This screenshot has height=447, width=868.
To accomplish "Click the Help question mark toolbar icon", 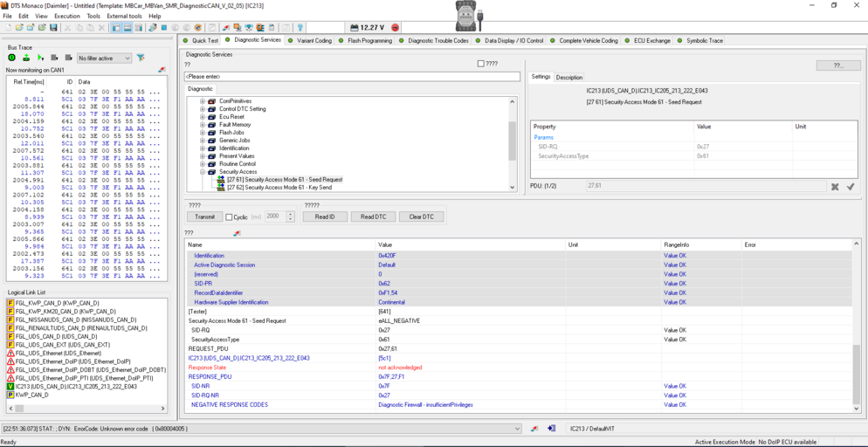I will (300, 27).
